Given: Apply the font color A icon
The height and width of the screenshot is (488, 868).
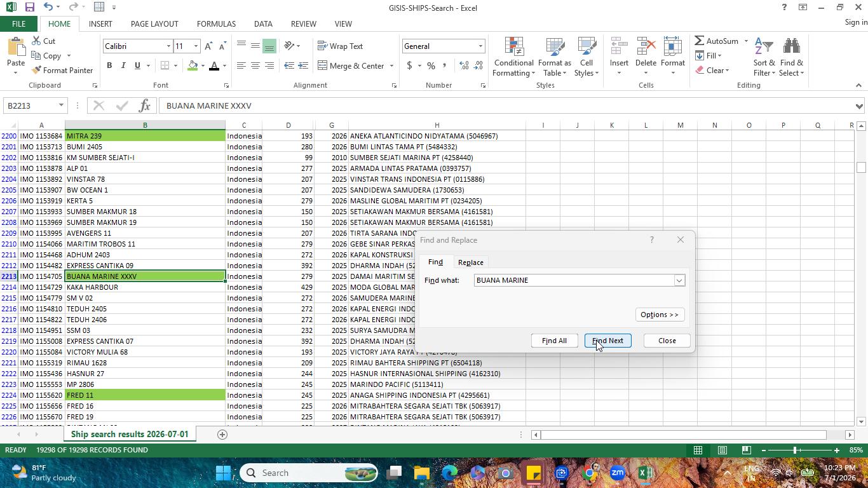Looking at the screenshot, I should (214, 66).
